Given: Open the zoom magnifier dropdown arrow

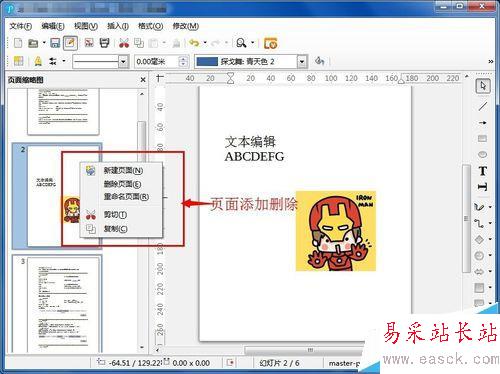Looking at the screenshot, I should coord(252,43).
